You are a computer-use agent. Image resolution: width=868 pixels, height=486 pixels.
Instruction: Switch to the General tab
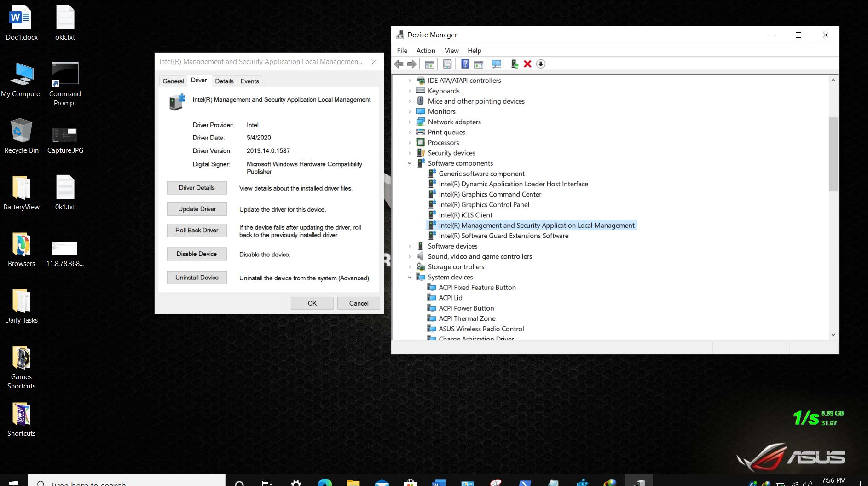[x=173, y=81]
